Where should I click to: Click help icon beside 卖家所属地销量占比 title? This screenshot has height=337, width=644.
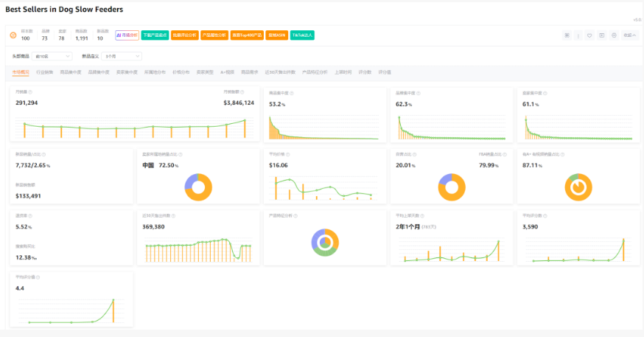(181, 155)
